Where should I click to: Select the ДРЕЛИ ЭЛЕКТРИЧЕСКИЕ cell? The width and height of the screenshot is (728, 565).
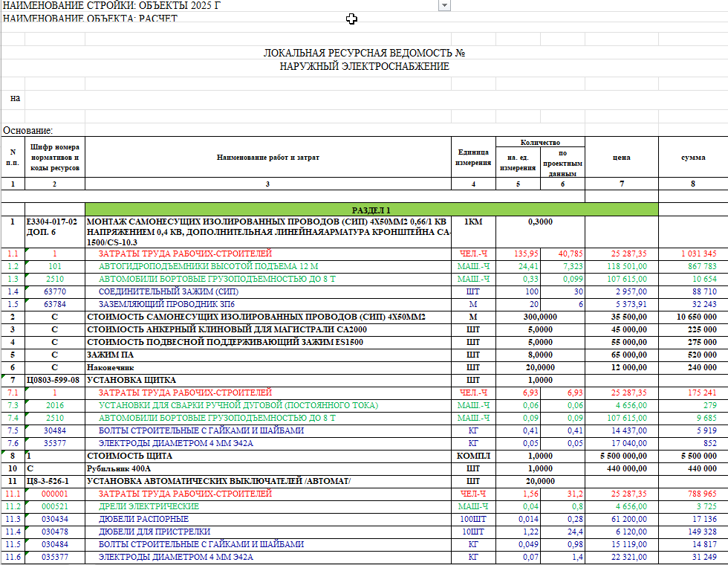[268, 506]
